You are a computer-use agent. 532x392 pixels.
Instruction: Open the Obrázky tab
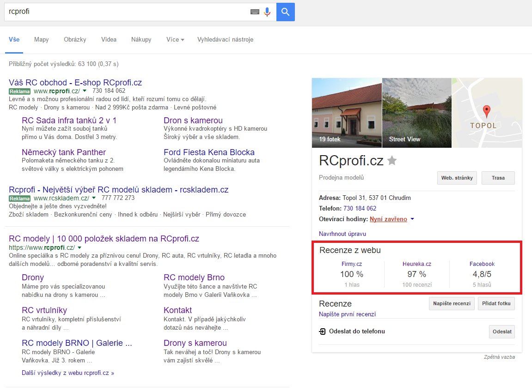[x=75, y=40]
